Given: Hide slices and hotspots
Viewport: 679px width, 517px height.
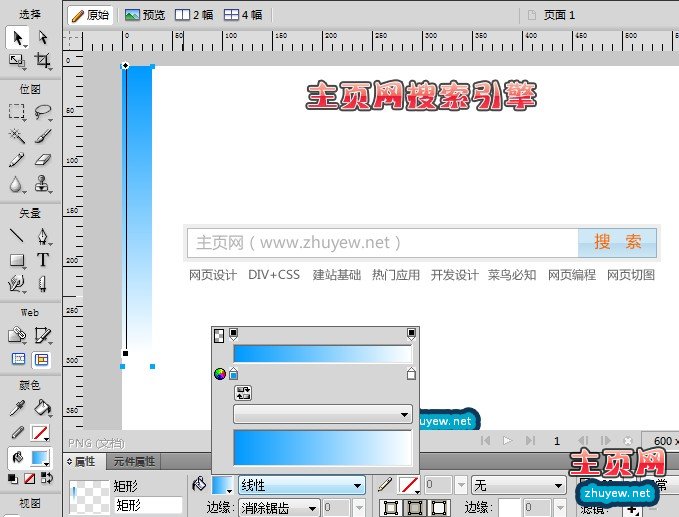Looking at the screenshot, I should point(18,359).
